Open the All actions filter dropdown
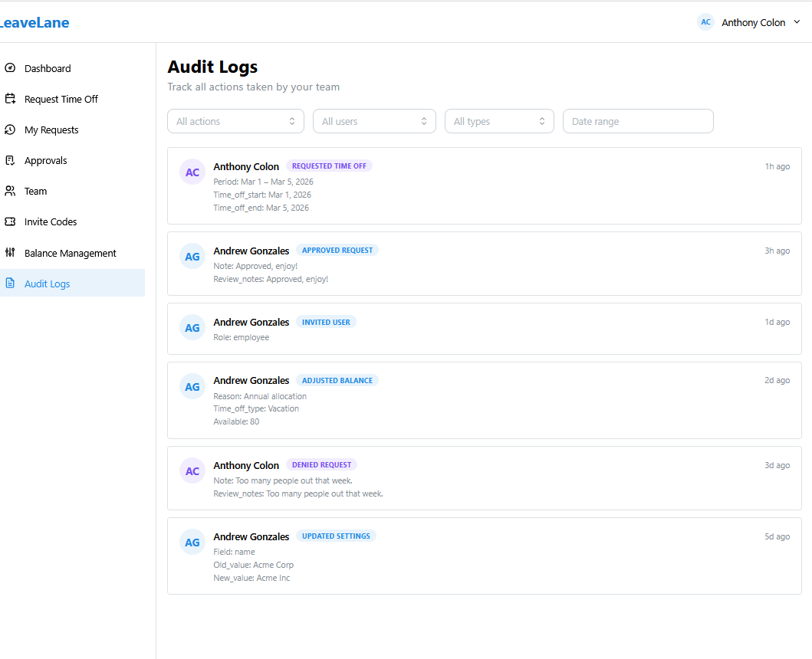812x659 pixels. pos(235,121)
